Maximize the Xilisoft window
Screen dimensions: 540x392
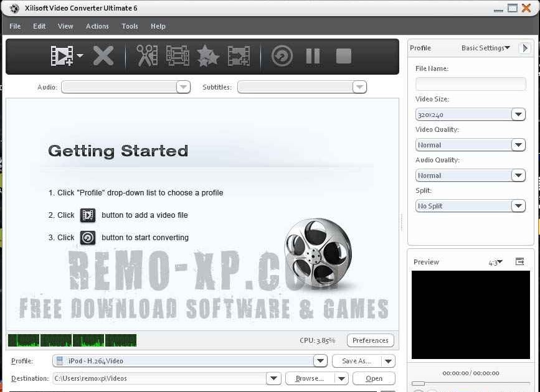point(513,8)
